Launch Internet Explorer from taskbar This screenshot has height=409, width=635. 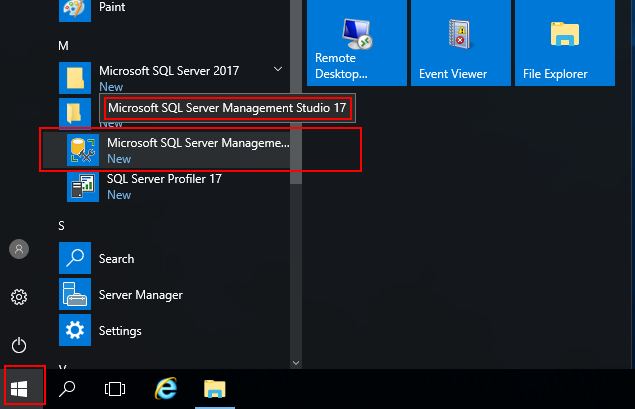click(x=166, y=389)
